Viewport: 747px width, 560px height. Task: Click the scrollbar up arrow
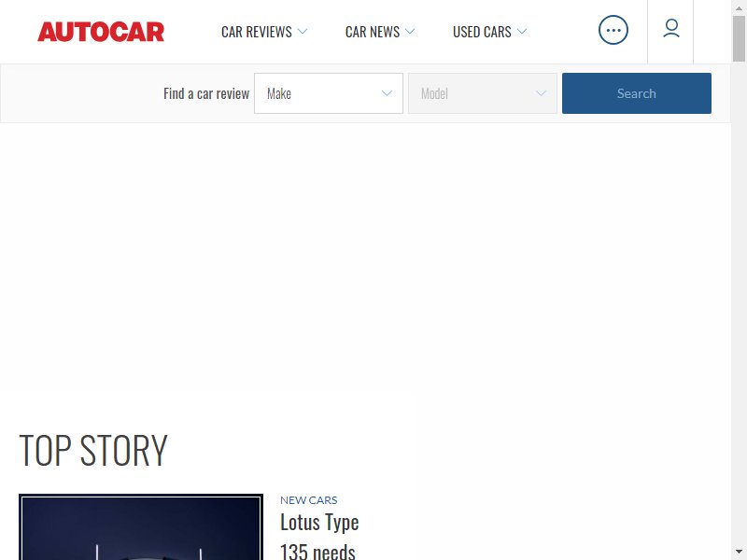[x=739, y=7]
